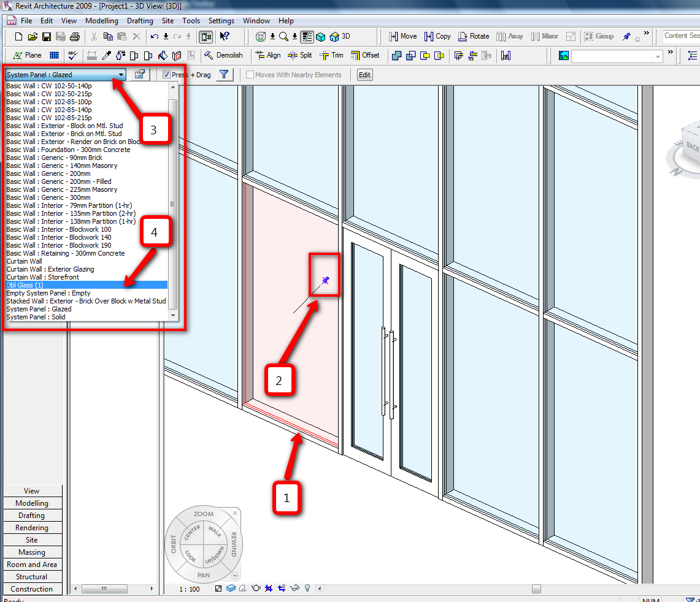This screenshot has height=602, width=700.
Task: Toggle Model Graphics Style cube icon
Action: click(x=231, y=588)
